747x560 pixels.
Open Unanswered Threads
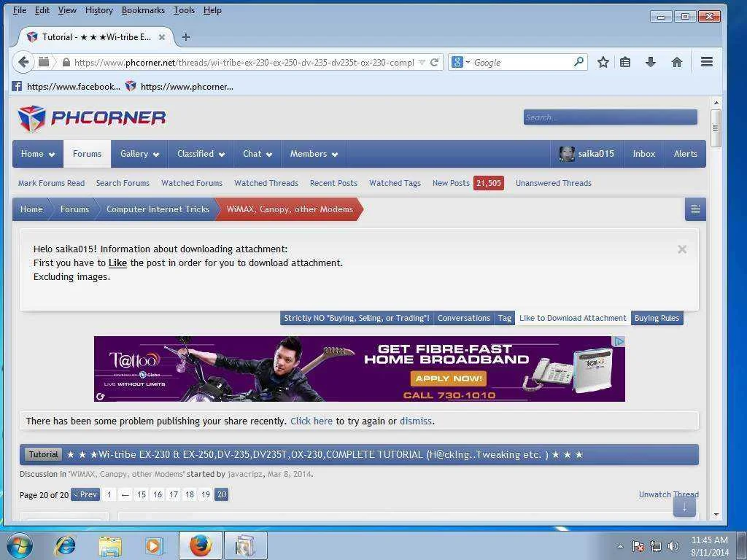click(x=553, y=183)
